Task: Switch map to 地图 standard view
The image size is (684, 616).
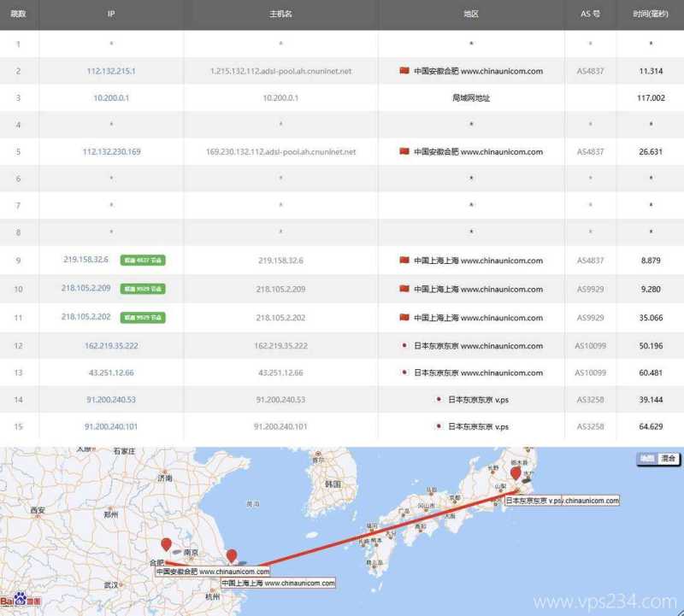Action: click(x=647, y=459)
